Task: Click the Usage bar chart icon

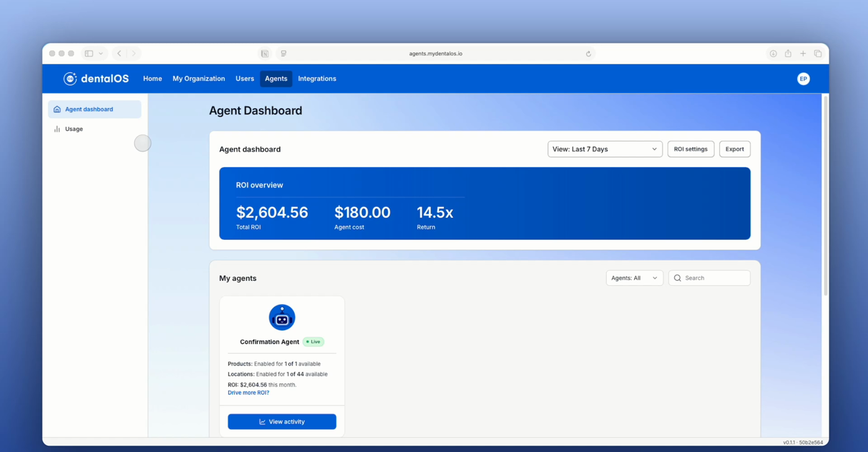Action: click(57, 129)
